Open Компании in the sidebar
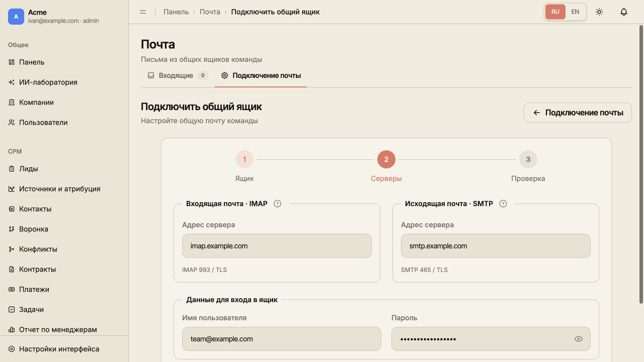644x362 pixels. (x=64, y=102)
